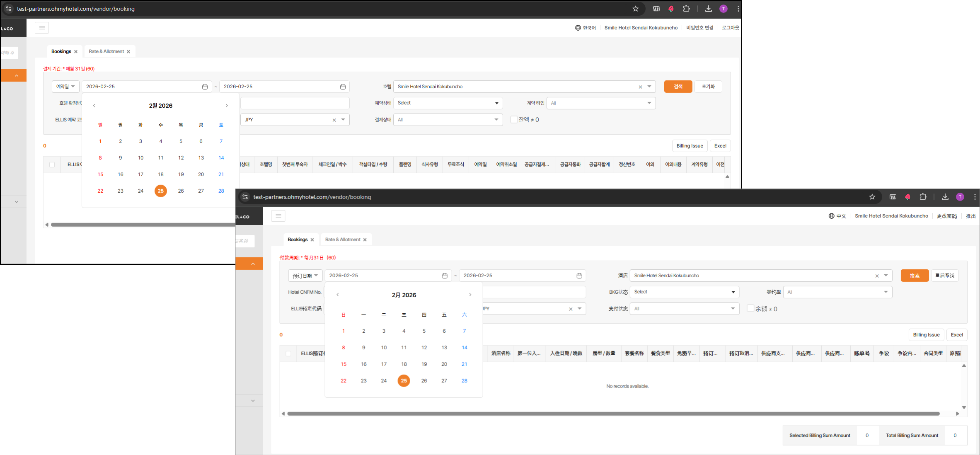Toggle select-all checkbox in Chinese table header
Viewport: 980px width, 455px height.
pos(288,353)
